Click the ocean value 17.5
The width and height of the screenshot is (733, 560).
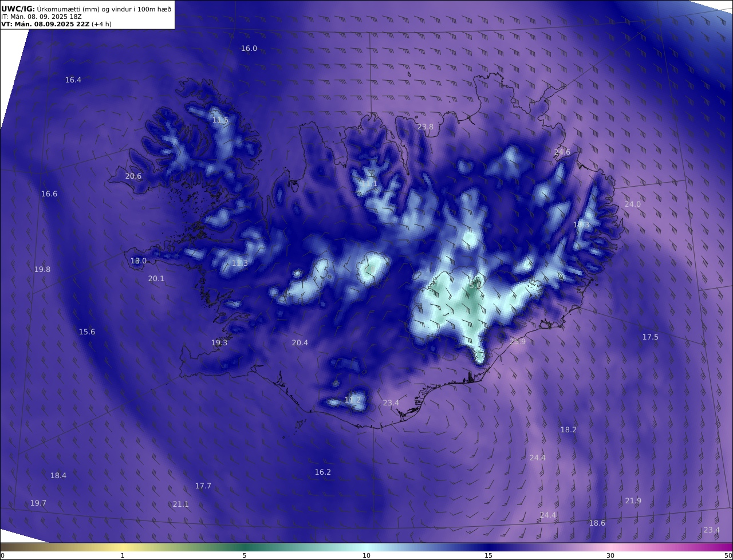pyautogui.click(x=651, y=337)
